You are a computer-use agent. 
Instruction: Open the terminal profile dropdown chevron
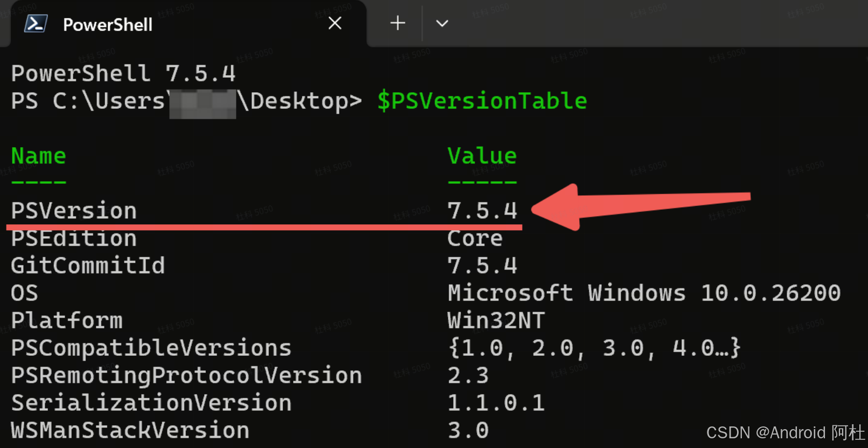(442, 23)
